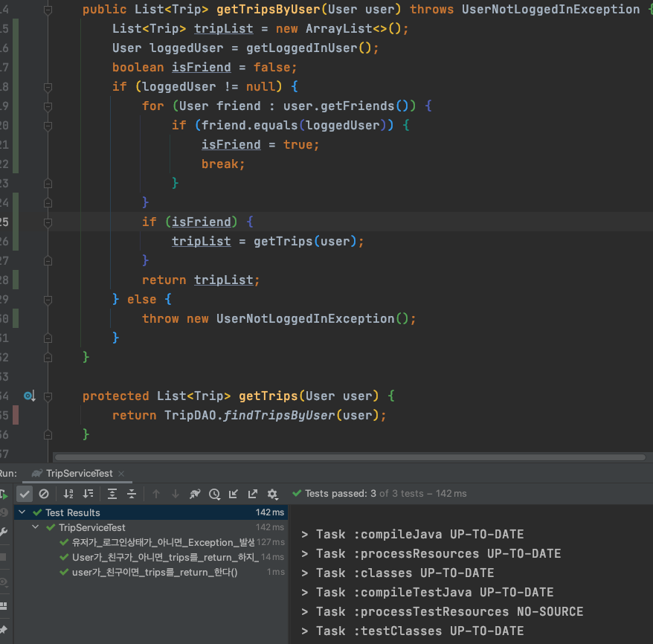Collapse the TripServiceTest tree node
The height and width of the screenshot is (644, 653).
[36, 527]
